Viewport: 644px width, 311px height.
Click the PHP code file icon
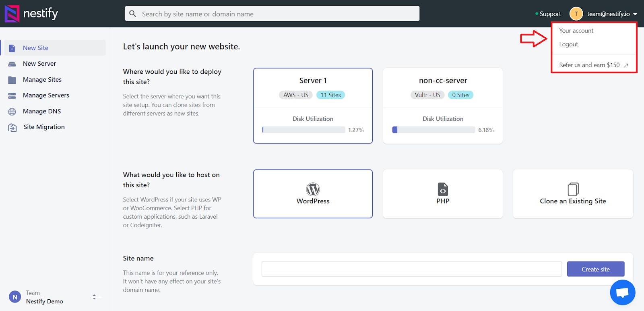[x=443, y=189]
